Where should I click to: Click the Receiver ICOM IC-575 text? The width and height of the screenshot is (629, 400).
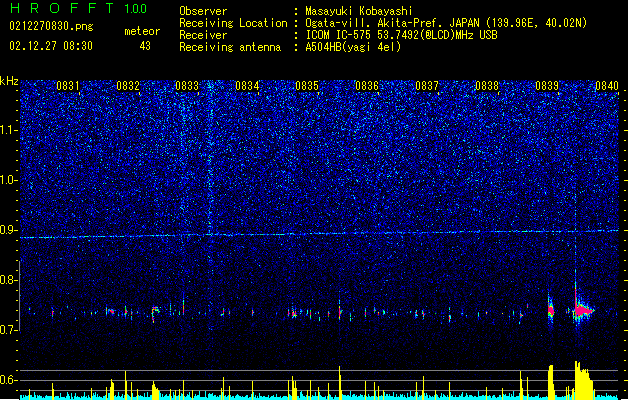(401, 35)
